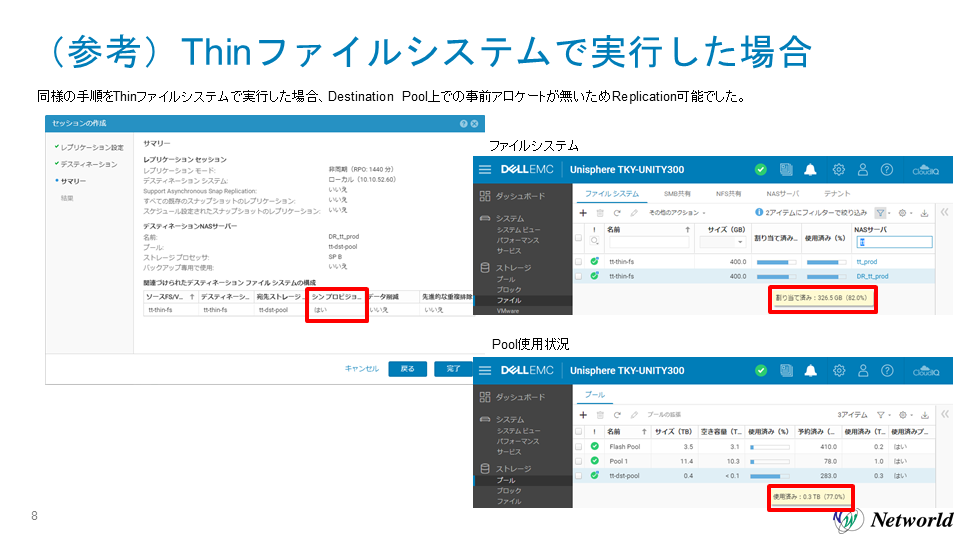Open status filter dropdown under exclamation column
Screen dimensions: 960x540
click(594, 241)
